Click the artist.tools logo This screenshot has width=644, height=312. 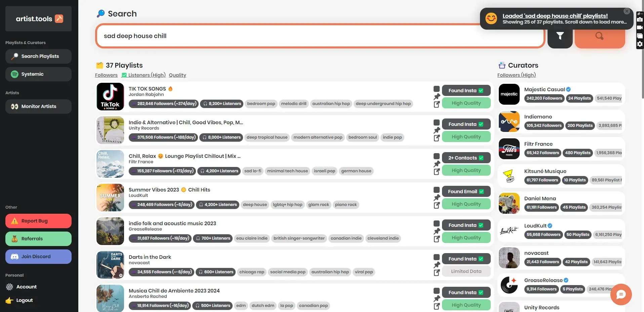(39, 19)
